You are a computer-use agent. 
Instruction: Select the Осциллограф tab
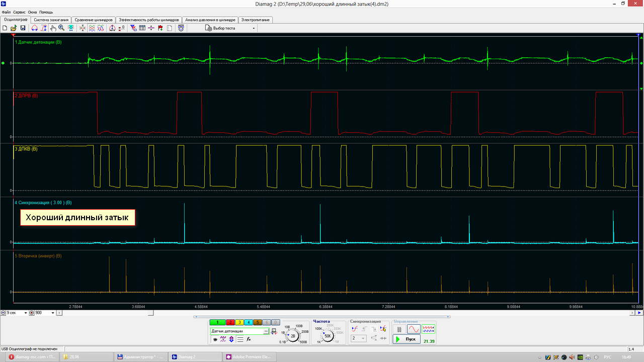pos(16,20)
